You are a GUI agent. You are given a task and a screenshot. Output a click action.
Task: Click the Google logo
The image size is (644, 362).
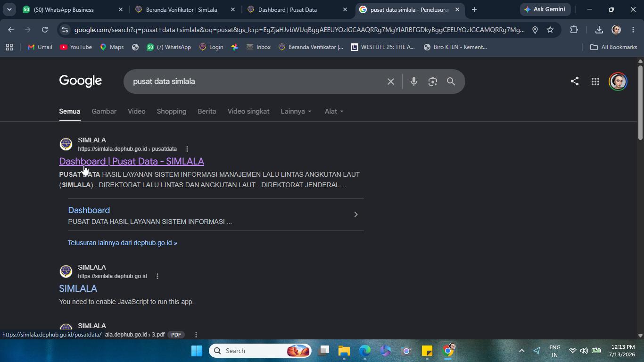click(x=81, y=81)
